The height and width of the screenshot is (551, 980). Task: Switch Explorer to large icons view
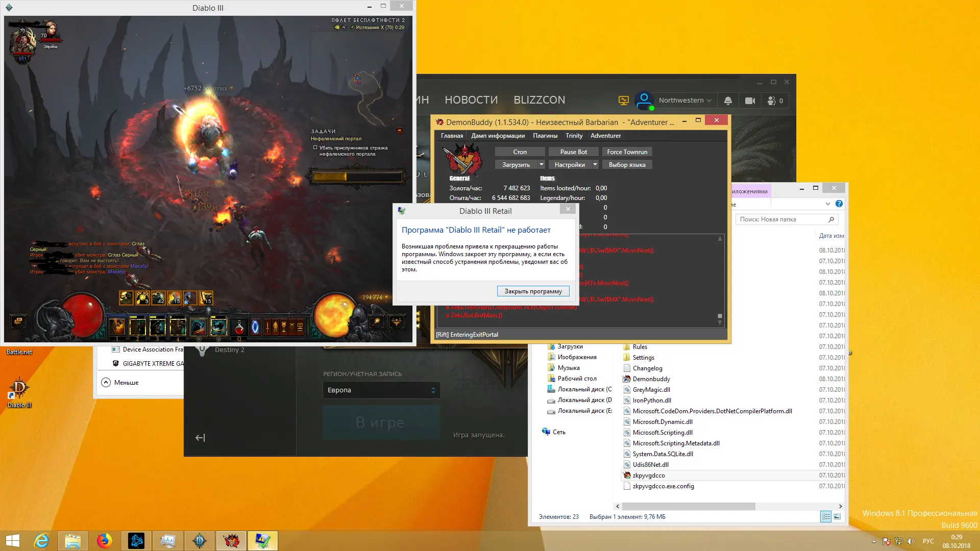837,517
